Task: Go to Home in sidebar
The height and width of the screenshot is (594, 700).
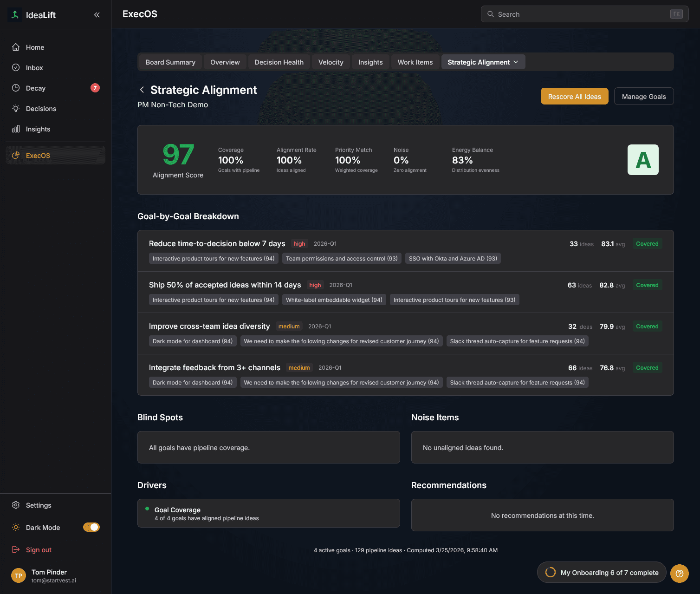Action: [x=55, y=47]
